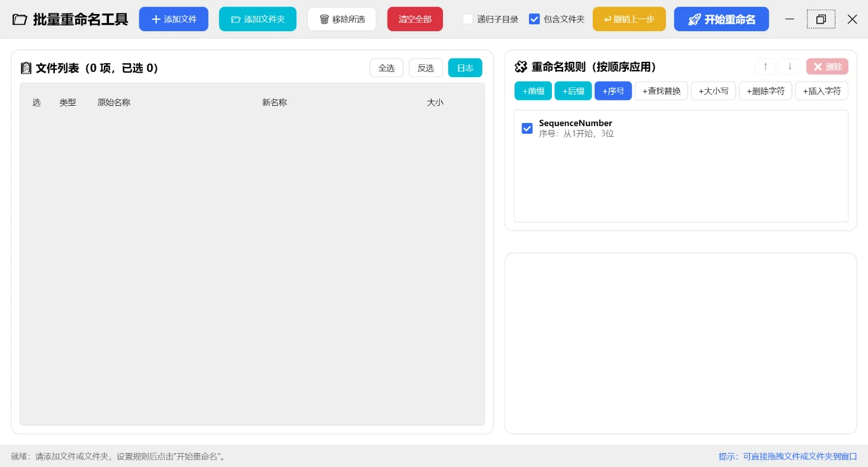The width and height of the screenshot is (868, 467).
Task: Clear everything with the red 清空全部 button
Action: (415, 19)
